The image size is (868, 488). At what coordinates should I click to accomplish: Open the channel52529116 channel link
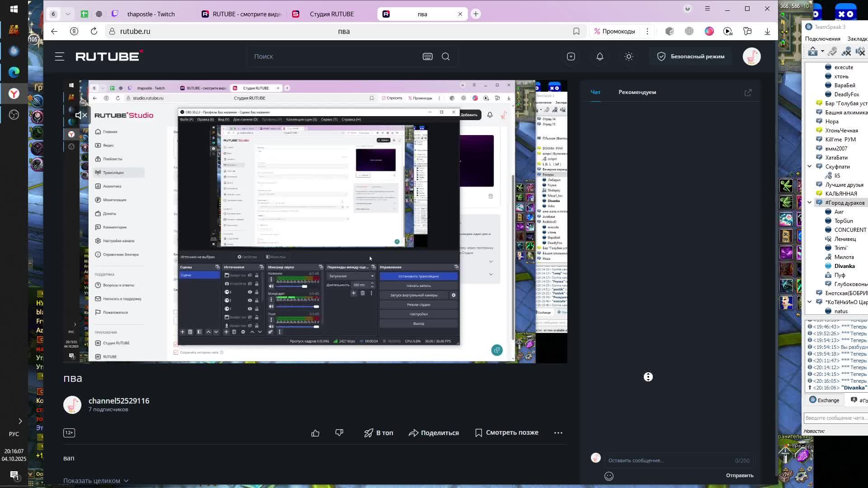coord(119,401)
